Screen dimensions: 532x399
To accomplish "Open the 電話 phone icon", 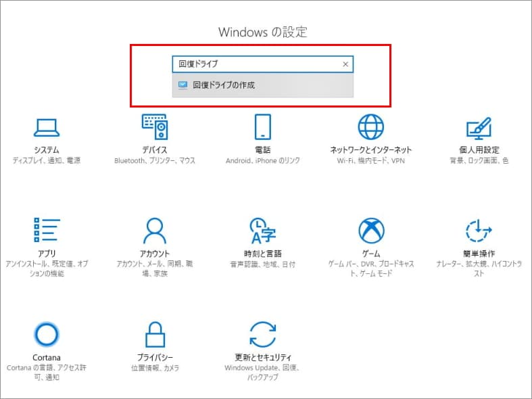I will (262, 127).
